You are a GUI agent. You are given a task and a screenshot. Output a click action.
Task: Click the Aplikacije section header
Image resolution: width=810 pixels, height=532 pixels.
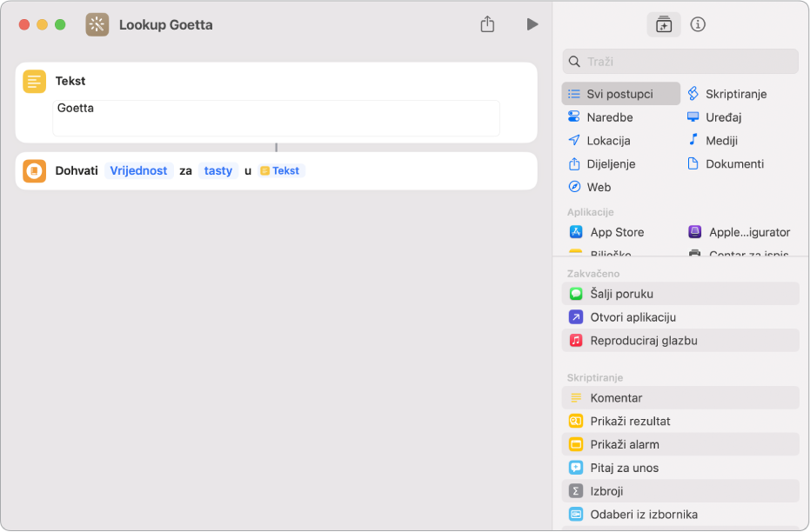[x=591, y=212]
